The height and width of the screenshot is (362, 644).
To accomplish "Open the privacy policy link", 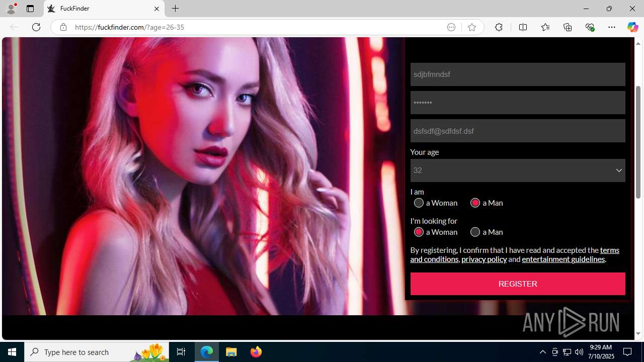I will [484, 259].
